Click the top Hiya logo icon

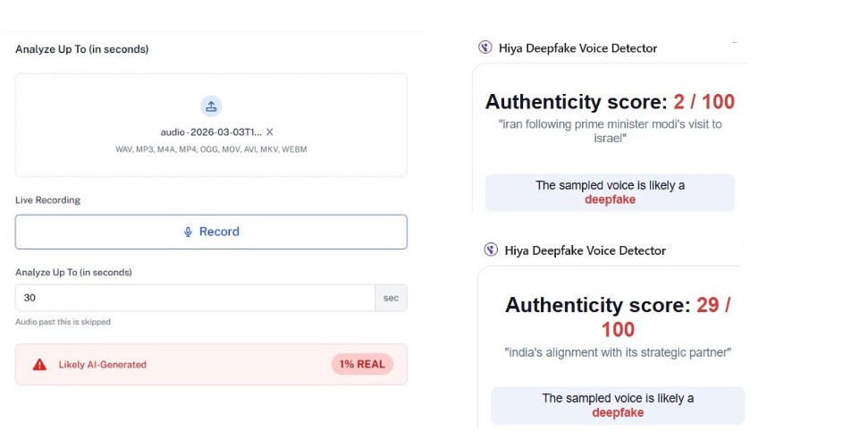coord(485,48)
